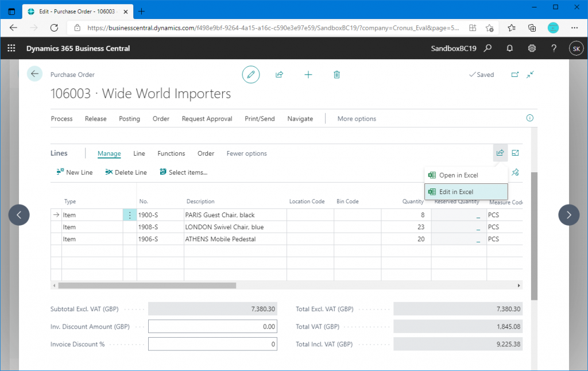Open the notifications bell
Viewport: 588px width, 371px height.
point(510,48)
